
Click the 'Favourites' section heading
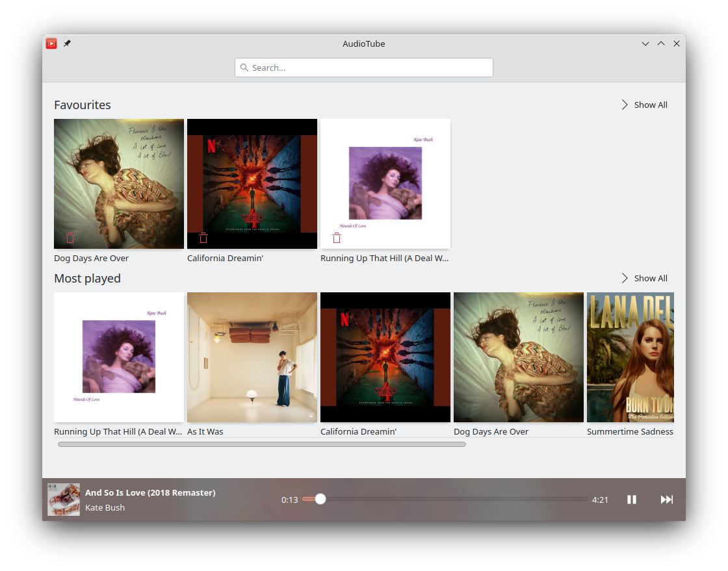click(82, 105)
